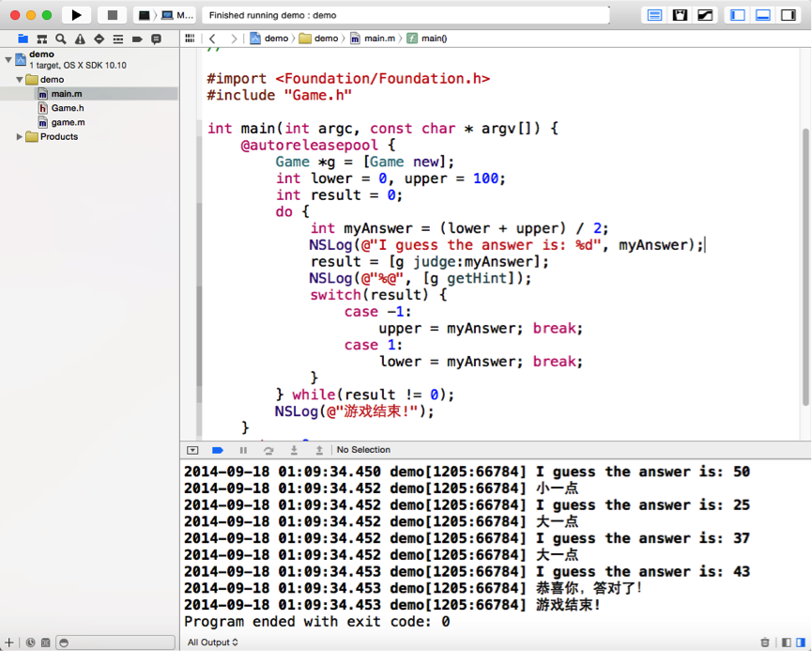Viewport: 812px width, 651px height.
Task: Click the editor vertical scrollbar
Action: coord(805,265)
